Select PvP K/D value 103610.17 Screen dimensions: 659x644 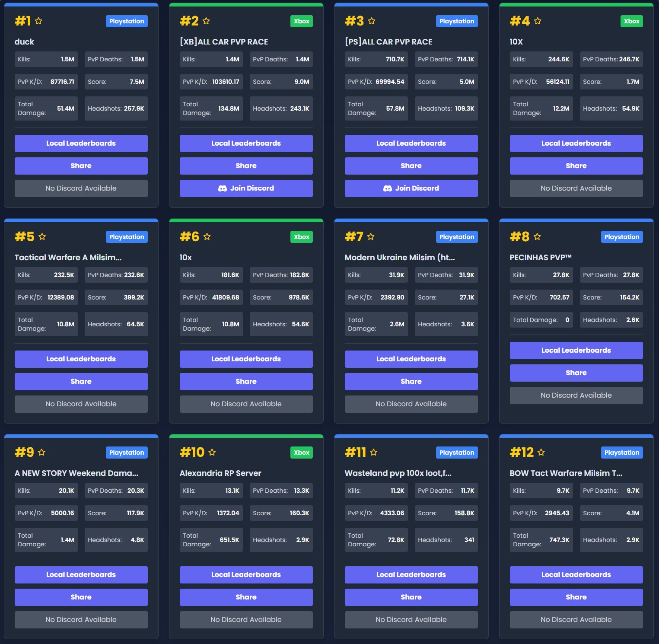[x=226, y=82]
